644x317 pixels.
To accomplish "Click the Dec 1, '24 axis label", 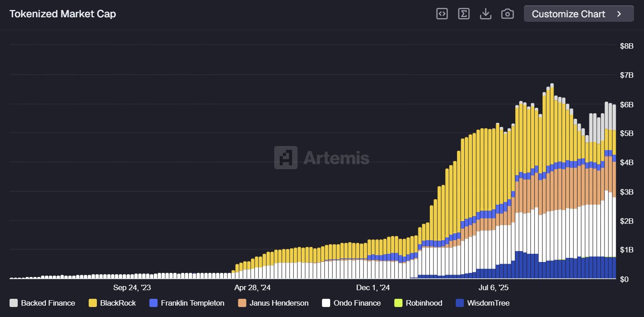I will (373, 287).
